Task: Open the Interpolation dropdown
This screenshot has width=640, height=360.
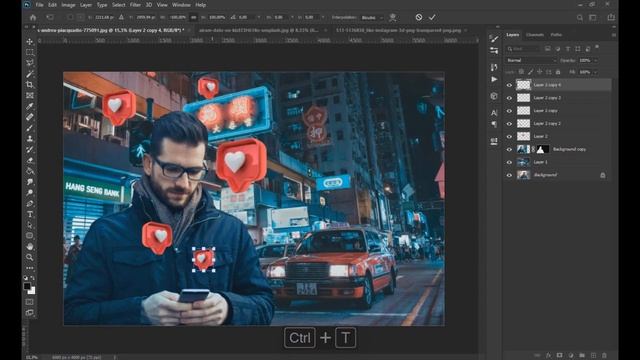Action: point(372,18)
